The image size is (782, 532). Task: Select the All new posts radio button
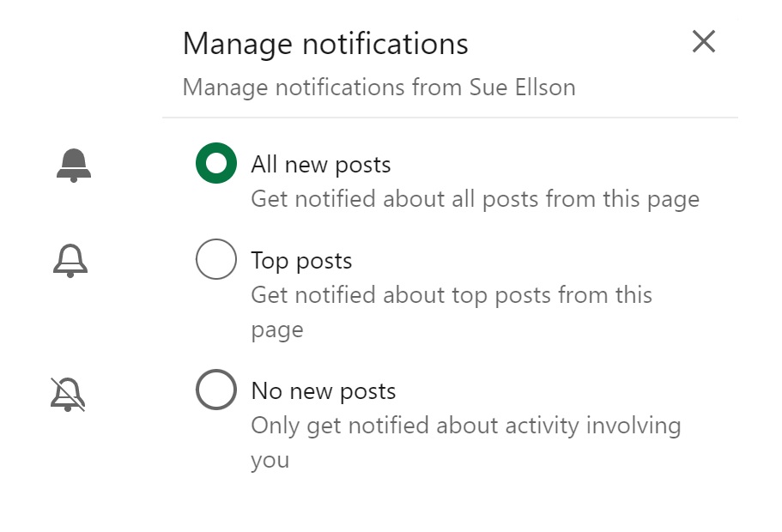(216, 163)
